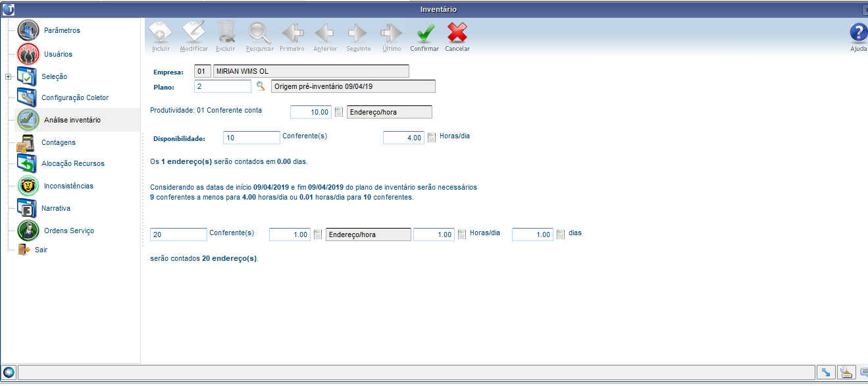Click the bottom status bar text box

point(416,373)
